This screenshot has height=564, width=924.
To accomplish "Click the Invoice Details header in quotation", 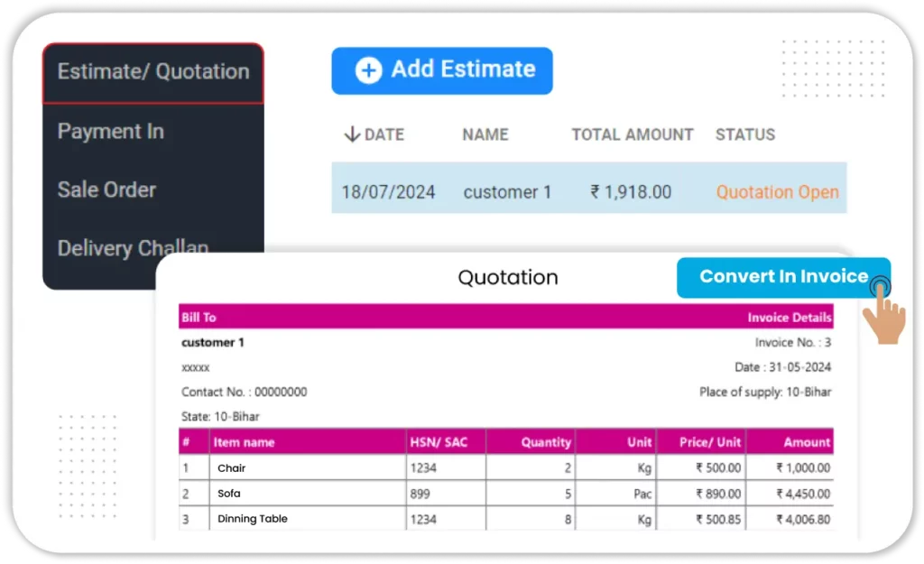I will (x=789, y=318).
